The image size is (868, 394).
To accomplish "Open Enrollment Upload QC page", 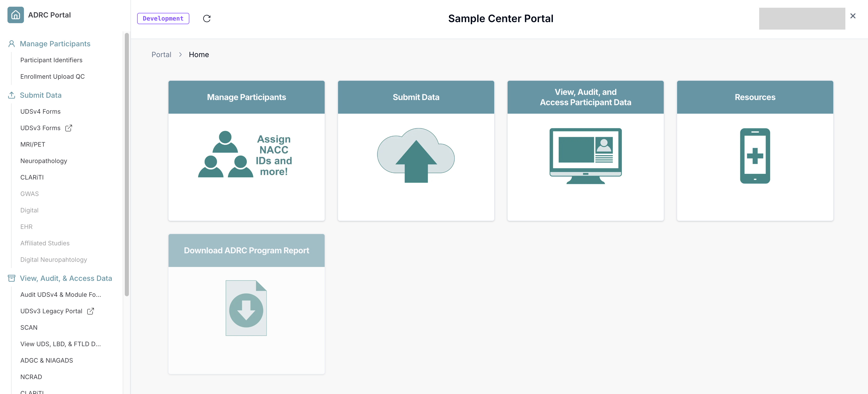I will (x=52, y=76).
